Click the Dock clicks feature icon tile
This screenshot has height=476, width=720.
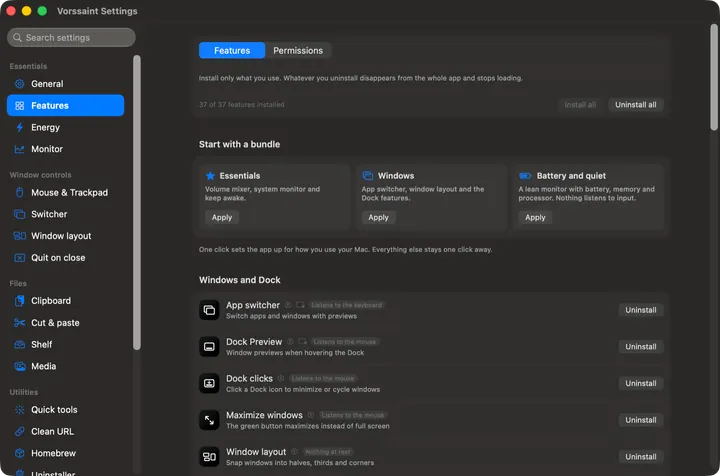pyautogui.click(x=209, y=383)
